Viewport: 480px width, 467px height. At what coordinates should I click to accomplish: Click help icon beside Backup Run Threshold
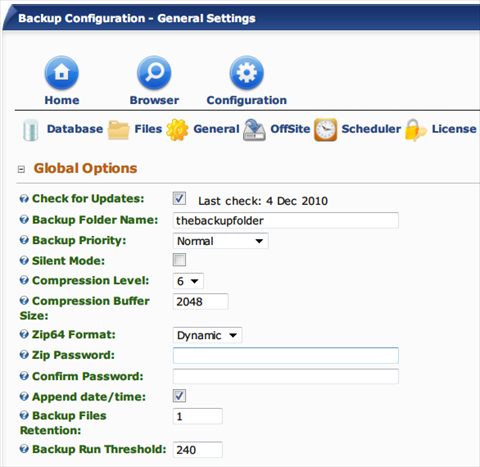tap(24, 449)
